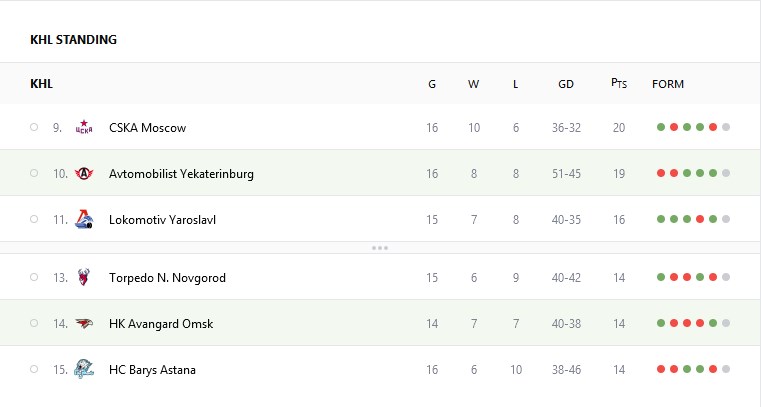Click the Torpedo N. Novgorod team logo
The image size is (761, 407).
pyautogui.click(x=84, y=277)
